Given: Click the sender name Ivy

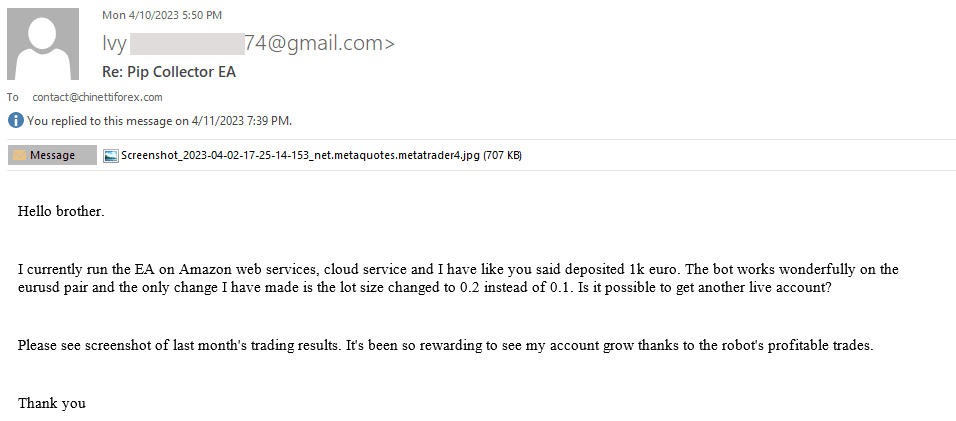Looking at the screenshot, I should click(115, 43).
